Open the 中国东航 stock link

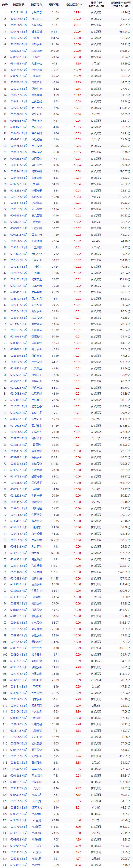[37, 782]
